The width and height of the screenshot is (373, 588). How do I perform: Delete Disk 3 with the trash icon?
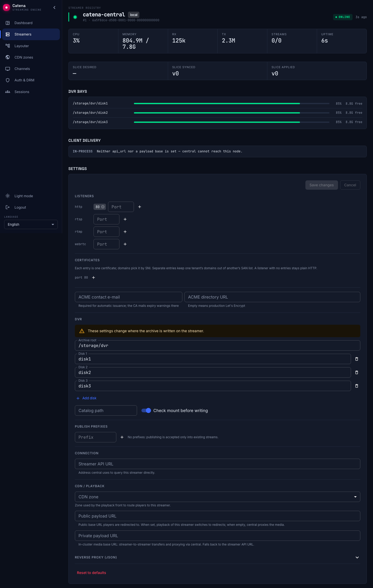point(357,386)
